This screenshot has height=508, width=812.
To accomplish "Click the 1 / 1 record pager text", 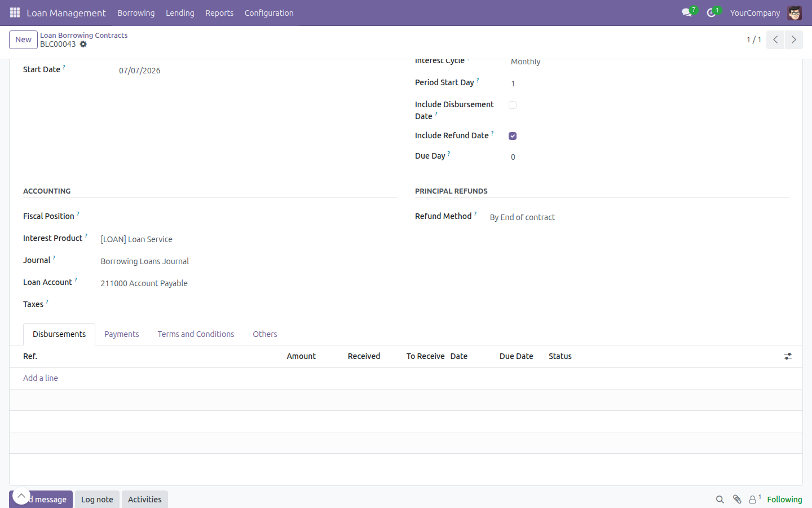I will click(x=754, y=40).
